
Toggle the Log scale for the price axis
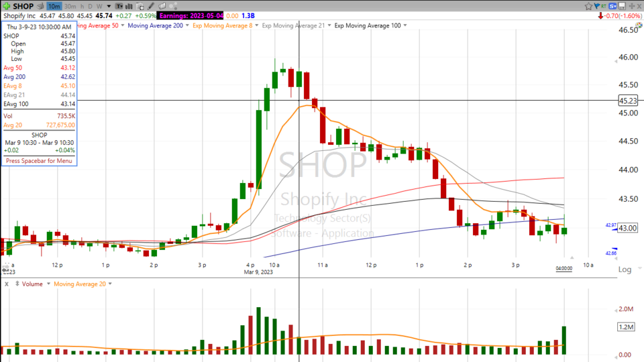tap(625, 269)
